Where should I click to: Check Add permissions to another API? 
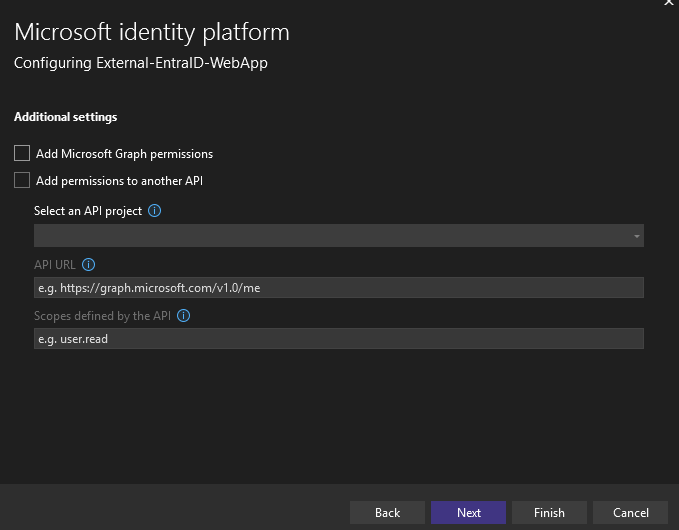22,180
